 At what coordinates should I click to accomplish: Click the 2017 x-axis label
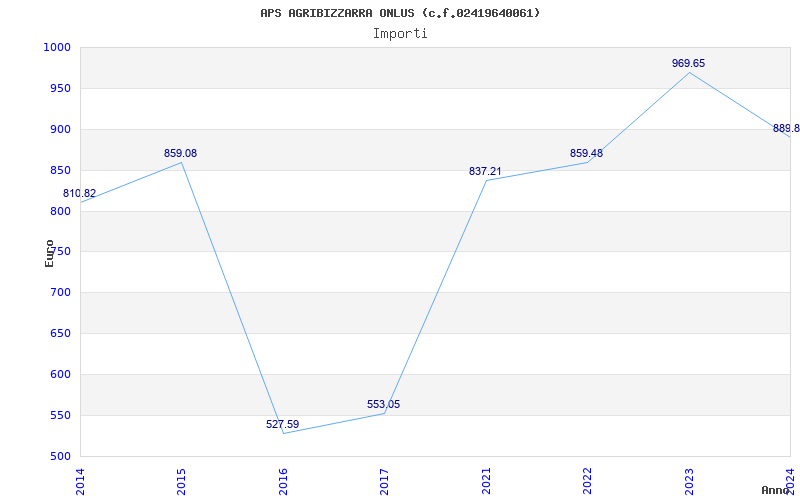click(x=384, y=481)
